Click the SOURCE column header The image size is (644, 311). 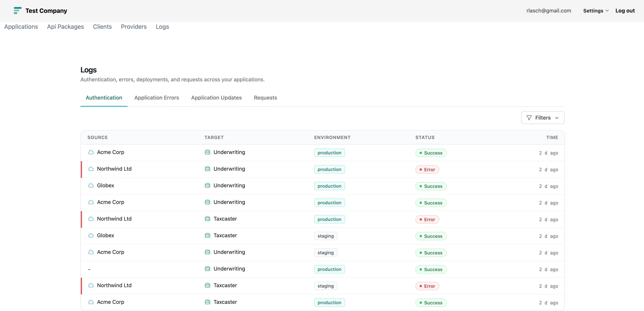[97, 138]
